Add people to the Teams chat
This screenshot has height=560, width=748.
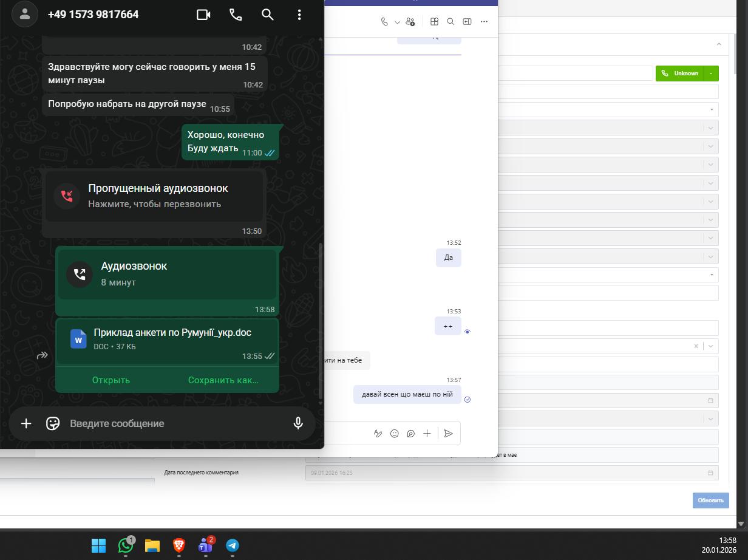[410, 21]
